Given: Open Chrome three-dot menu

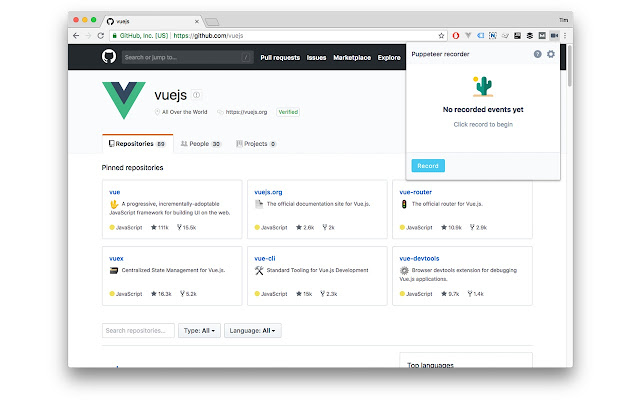Looking at the screenshot, I should [x=565, y=36].
